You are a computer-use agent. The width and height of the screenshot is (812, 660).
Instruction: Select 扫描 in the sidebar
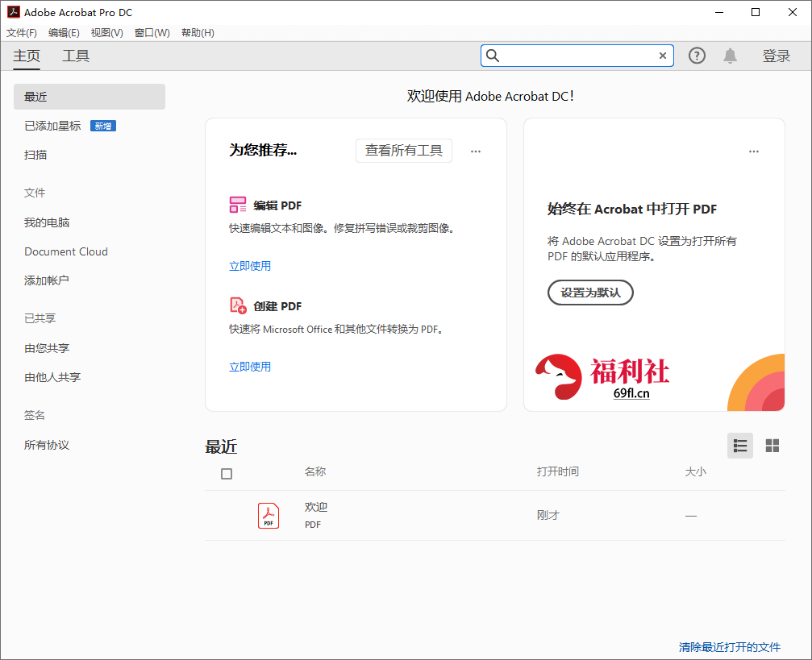click(35, 155)
